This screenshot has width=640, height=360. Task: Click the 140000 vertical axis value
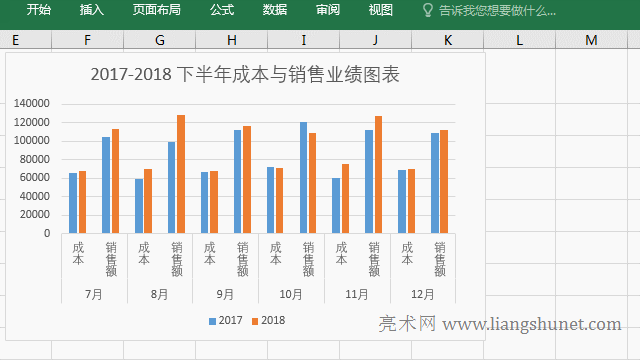click(x=31, y=103)
